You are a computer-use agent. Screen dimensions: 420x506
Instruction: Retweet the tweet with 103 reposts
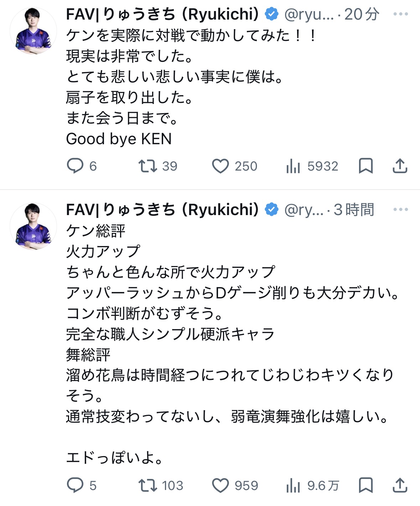(x=147, y=485)
